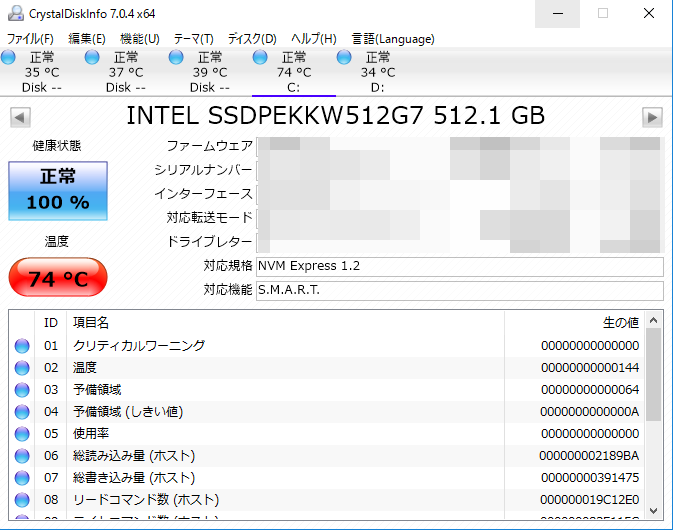
Task: Go to previous disk with left arrow
Action: tap(20, 117)
